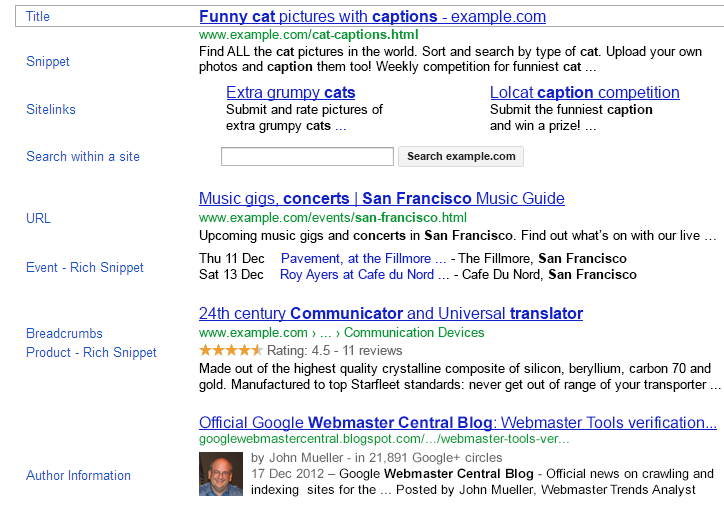Open the 24th century Communicator result title

390,314
